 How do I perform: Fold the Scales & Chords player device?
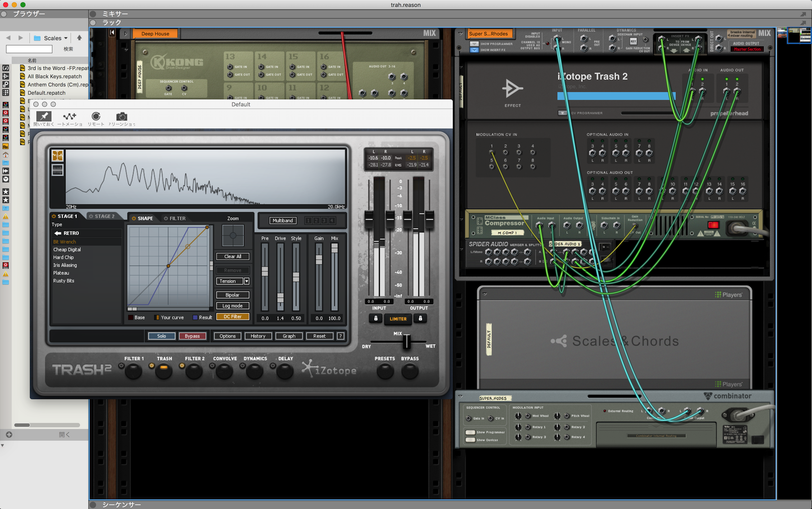pos(485,294)
